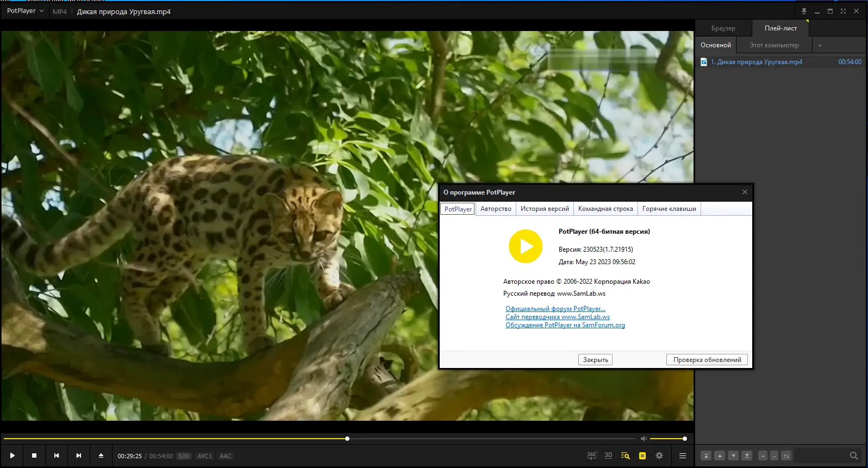Open the Браузер tab
Image resolution: width=868 pixels, height=468 pixels.
(723, 28)
